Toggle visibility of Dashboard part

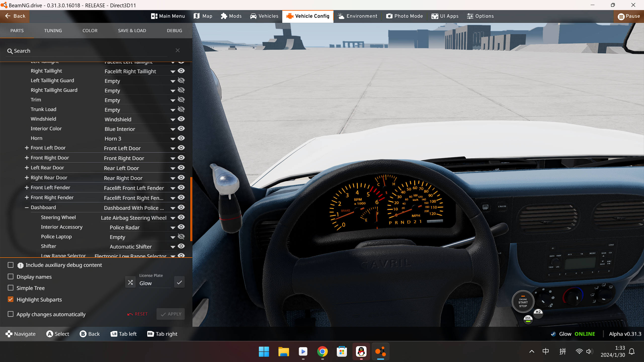[x=181, y=207]
